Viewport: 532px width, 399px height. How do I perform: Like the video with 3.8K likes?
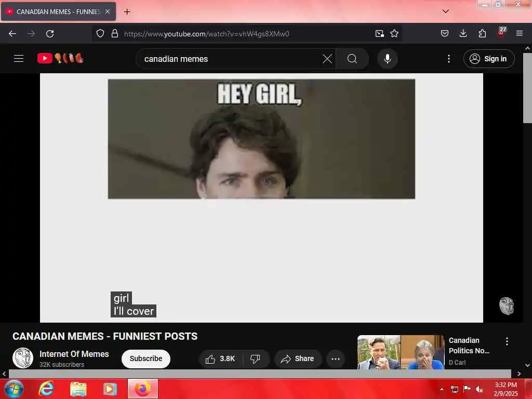point(220,358)
